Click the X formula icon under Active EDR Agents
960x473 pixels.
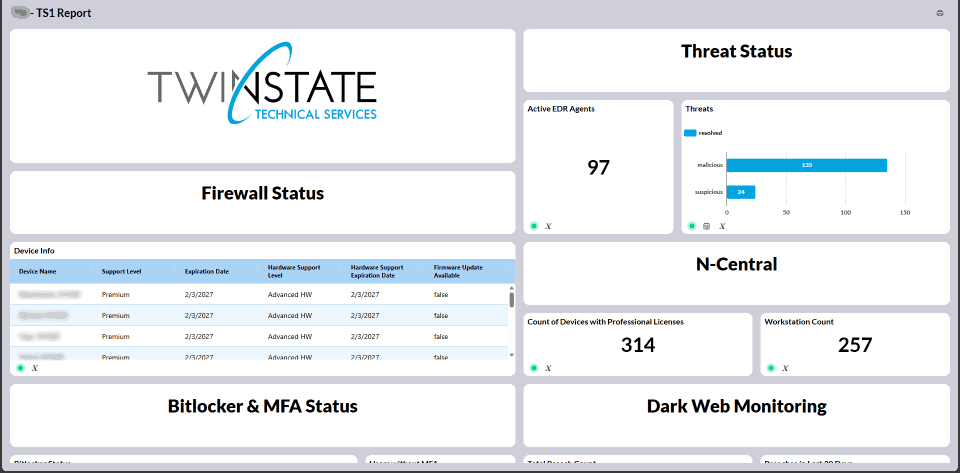[x=548, y=226]
